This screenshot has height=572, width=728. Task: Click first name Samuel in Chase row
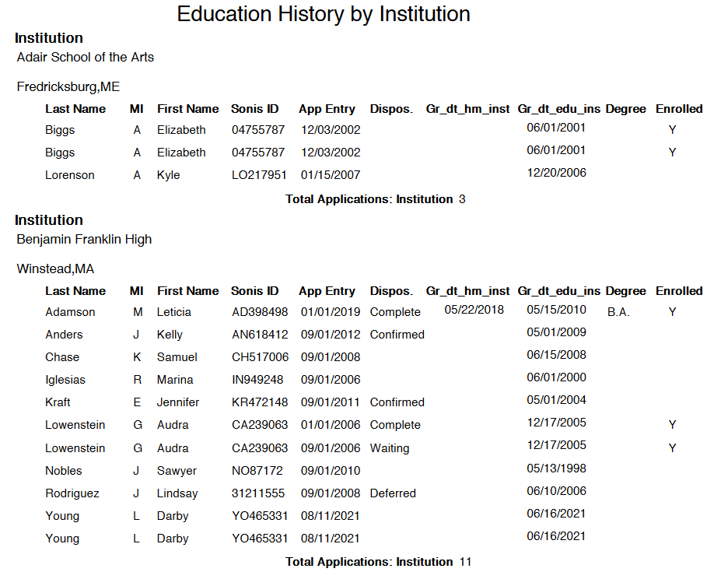177,357
